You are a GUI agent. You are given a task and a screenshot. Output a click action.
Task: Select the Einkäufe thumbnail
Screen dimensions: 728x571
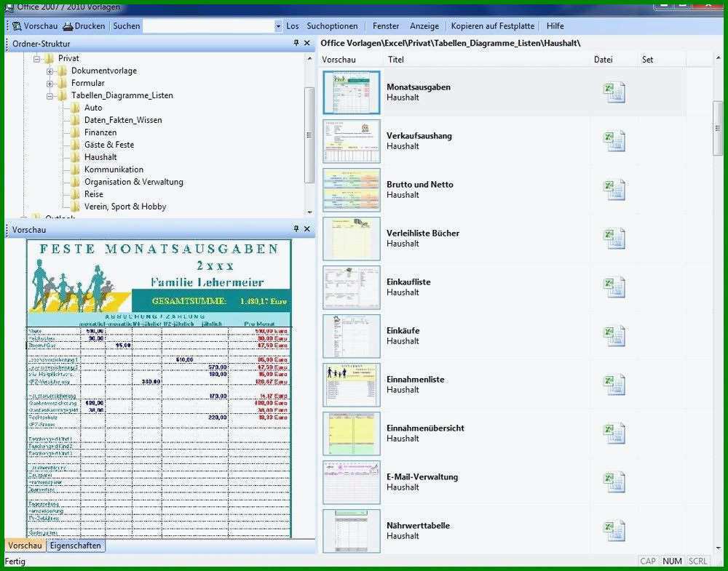(352, 336)
